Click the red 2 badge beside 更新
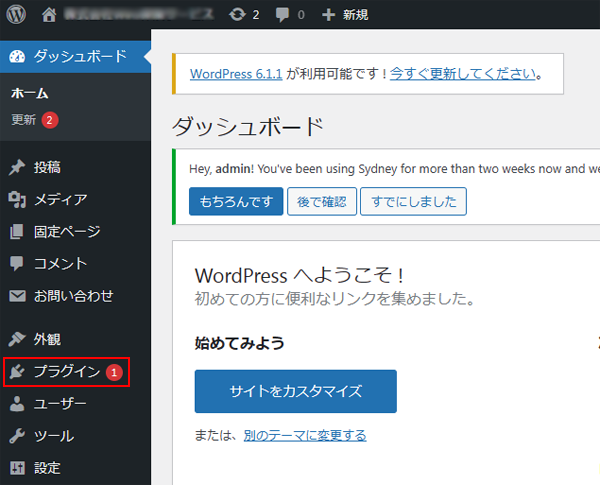The height and width of the screenshot is (485, 600). [x=50, y=120]
